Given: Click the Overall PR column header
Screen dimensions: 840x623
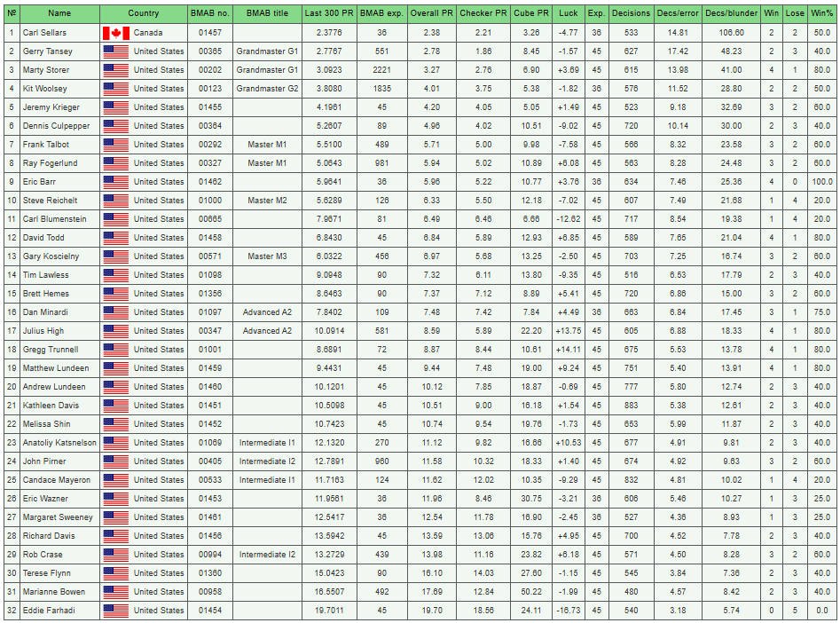Looking at the screenshot, I should point(432,13).
